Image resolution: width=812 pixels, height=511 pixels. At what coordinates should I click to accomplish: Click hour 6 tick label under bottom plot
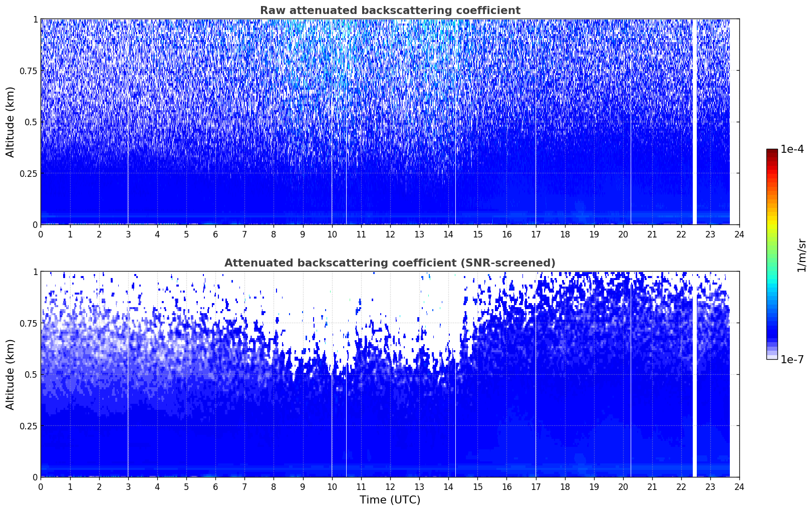tap(215, 487)
